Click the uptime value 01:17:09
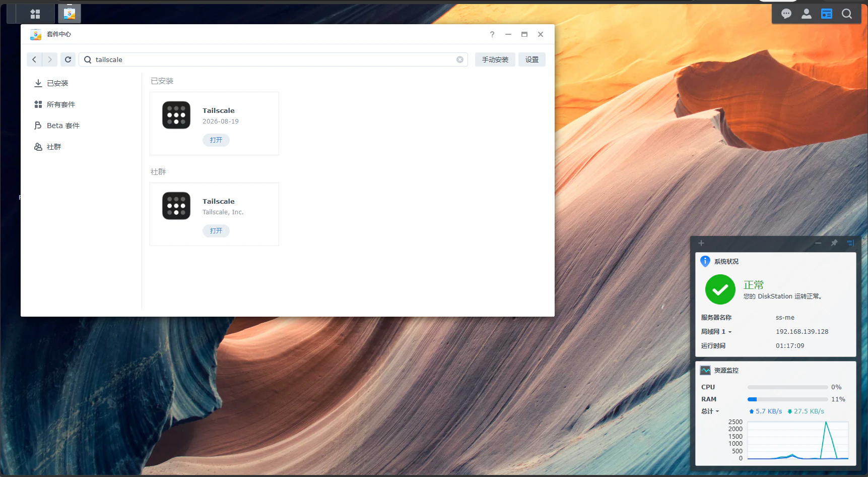Image resolution: width=868 pixels, height=477 pixels. [x=790, y=346]
